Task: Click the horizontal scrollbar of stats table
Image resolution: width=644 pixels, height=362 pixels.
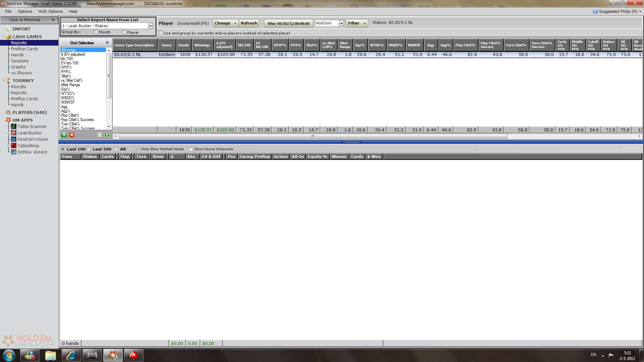Action: coord(313,136)
